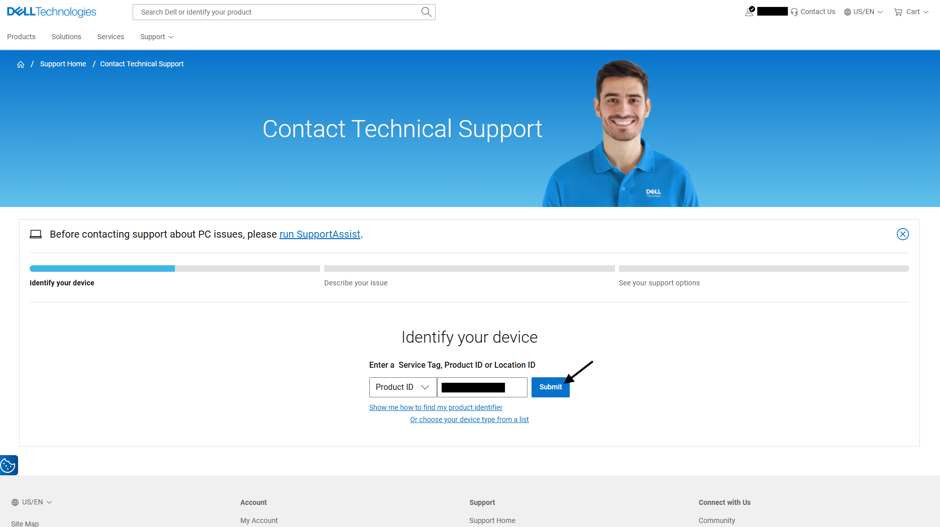Open the Products menu

tap(21, 37)
